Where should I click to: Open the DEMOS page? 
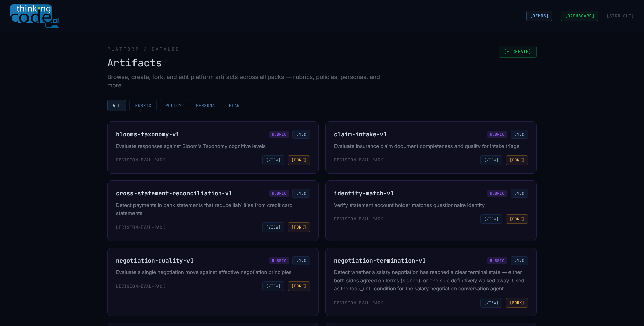pos(539,16)
